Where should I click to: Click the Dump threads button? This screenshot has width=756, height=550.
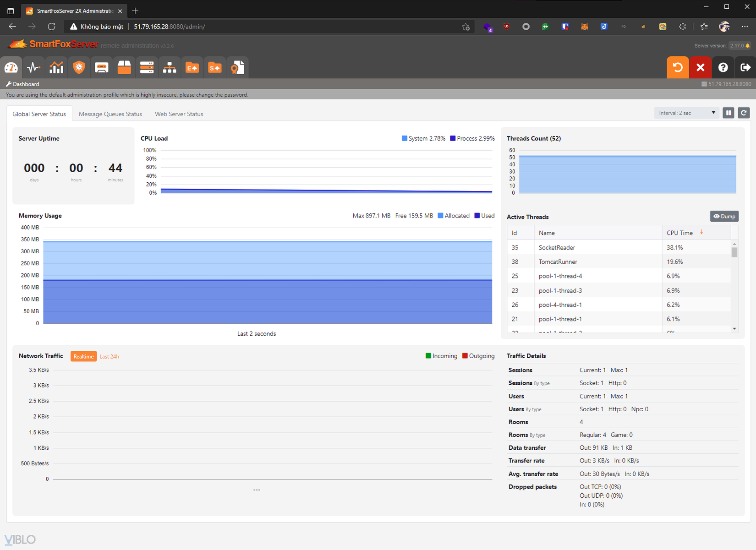point(724,217)
